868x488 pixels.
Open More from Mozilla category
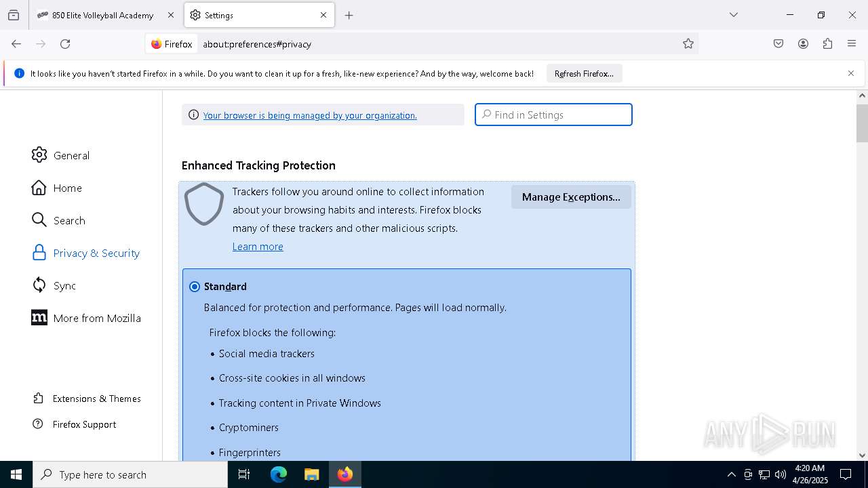pyautogui.click(x=86, y=318)
